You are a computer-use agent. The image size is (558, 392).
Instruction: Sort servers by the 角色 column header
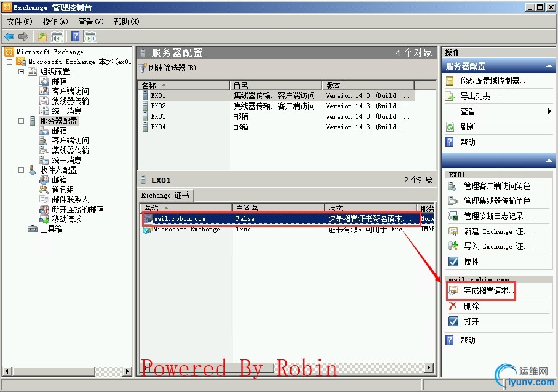coord(276,86)
